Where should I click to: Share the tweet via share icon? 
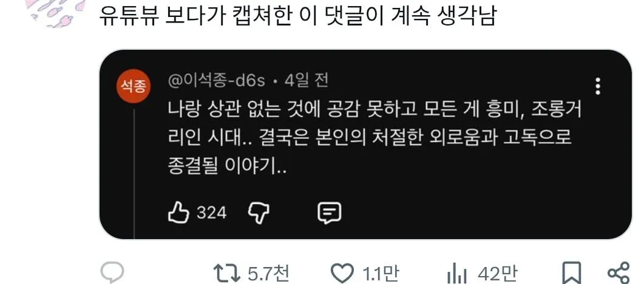(618, 272)
